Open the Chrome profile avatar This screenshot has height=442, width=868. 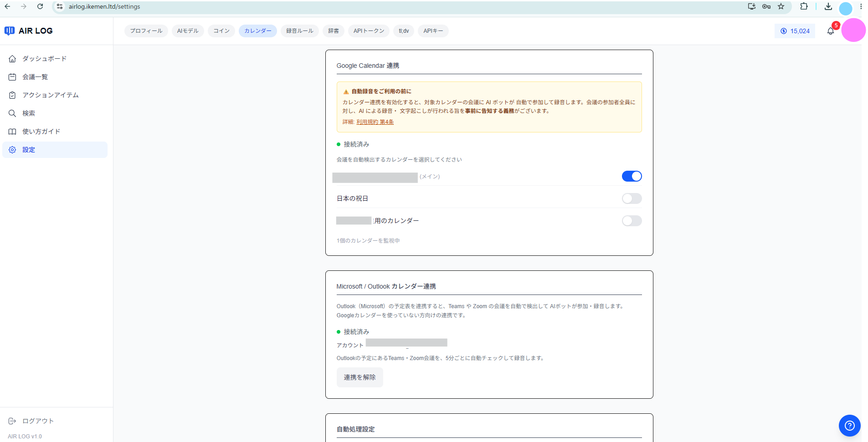point(846,8)
